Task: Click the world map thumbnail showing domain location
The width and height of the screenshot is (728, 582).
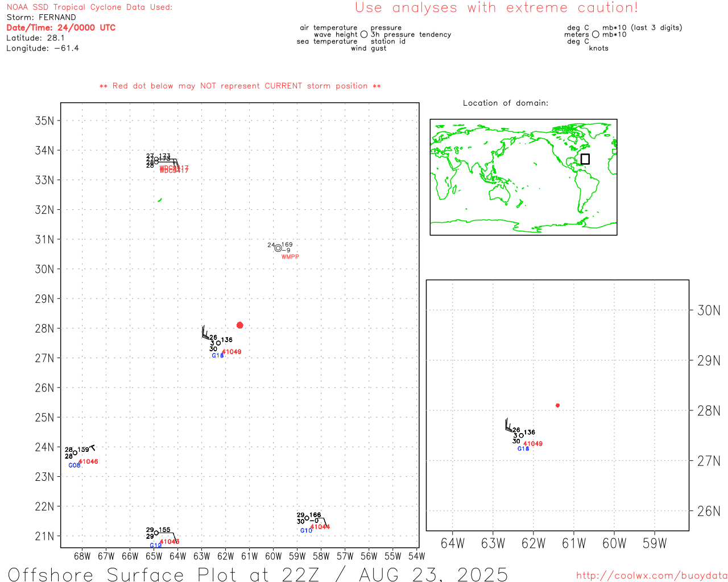Action: coord(523,177)
